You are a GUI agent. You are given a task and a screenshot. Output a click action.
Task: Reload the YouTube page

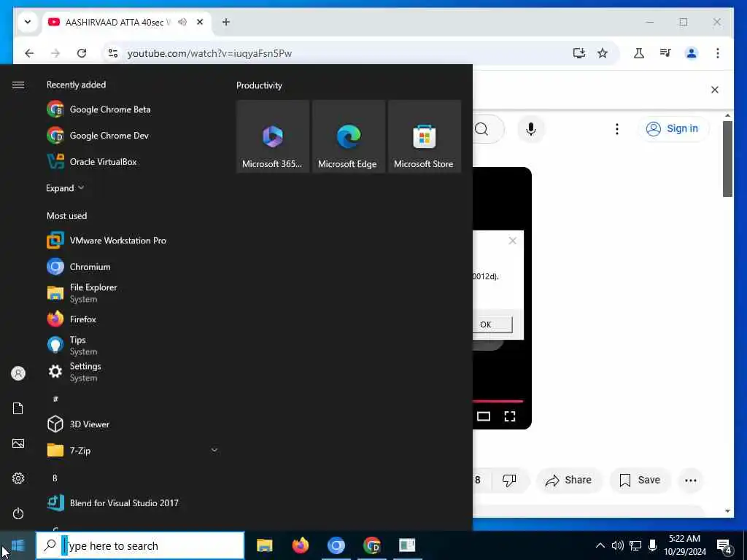pos(82,53)
